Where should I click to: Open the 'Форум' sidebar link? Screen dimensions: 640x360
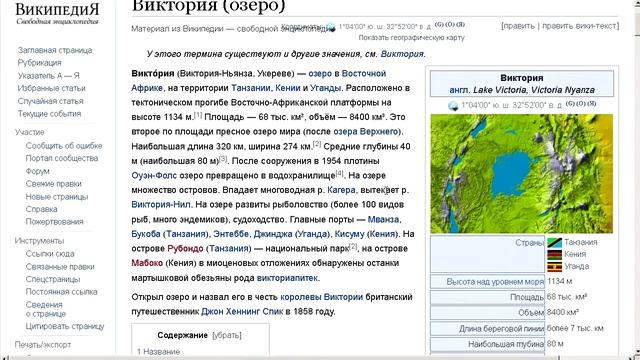tap(37, 171)
